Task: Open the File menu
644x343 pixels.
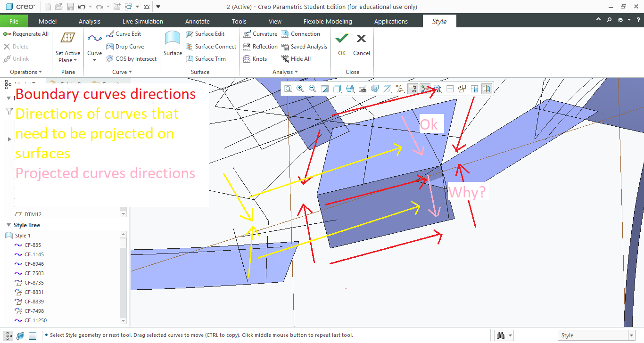Action: 14,21
